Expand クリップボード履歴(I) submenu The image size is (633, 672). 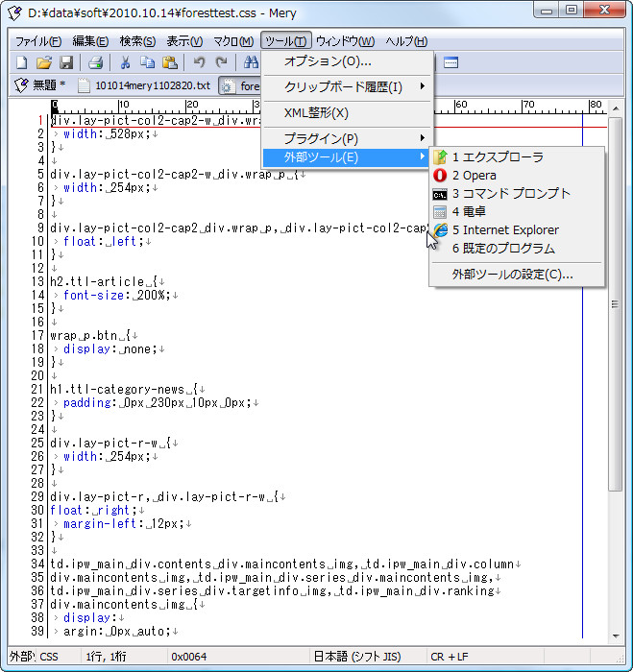[347, 87]
